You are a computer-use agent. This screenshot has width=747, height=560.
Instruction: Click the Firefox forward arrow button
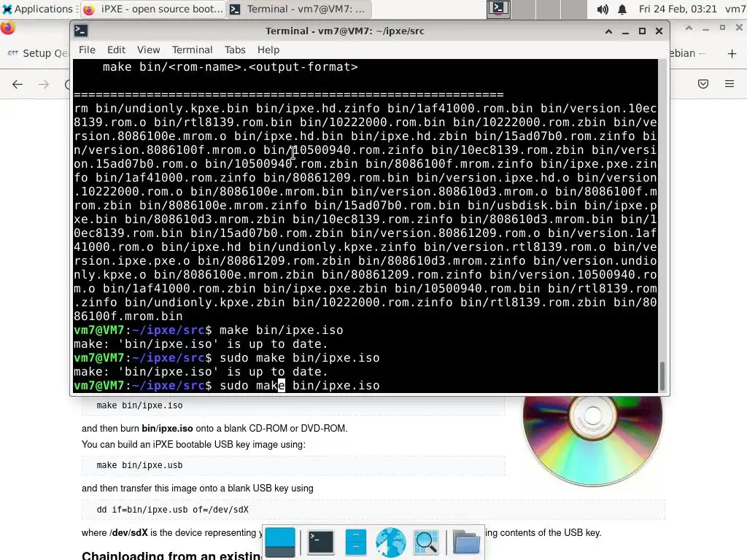click(x=43, y=85)
